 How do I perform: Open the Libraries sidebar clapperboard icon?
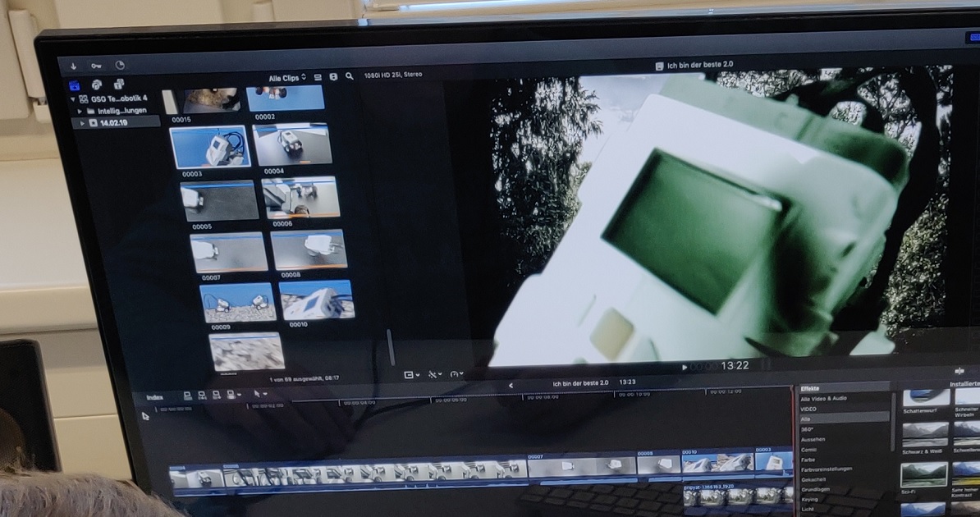click(75, 85)
